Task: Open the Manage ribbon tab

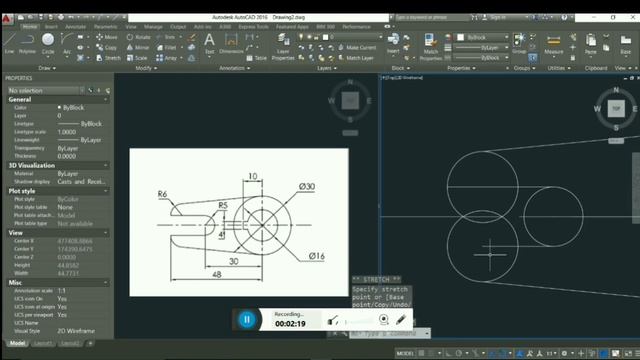Action: pos(153,27)
